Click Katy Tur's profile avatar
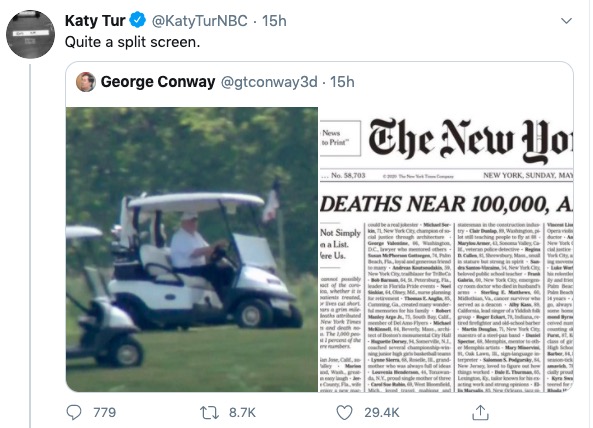Image resolution: width=593 pixels, height=428 pixels. (x=31, y=34)
